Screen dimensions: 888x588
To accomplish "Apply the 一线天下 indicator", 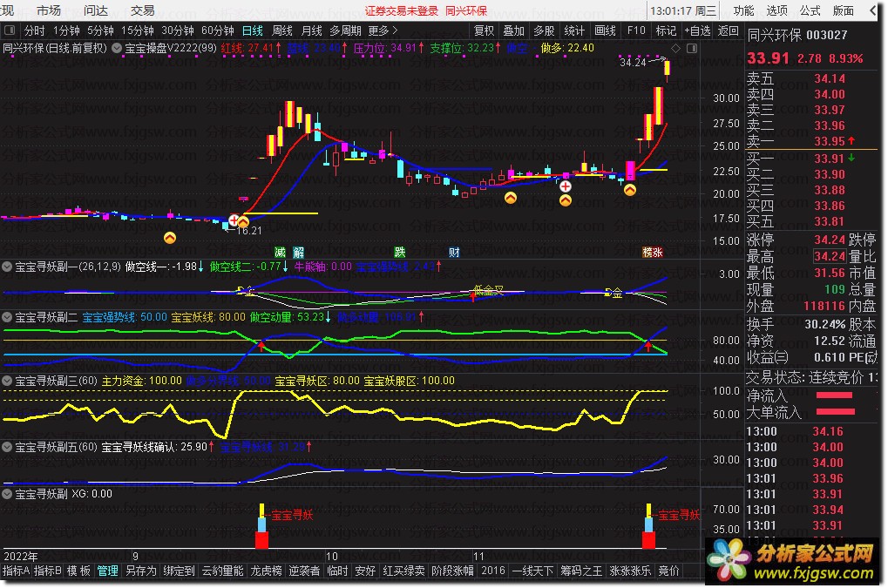I will 533,571.
